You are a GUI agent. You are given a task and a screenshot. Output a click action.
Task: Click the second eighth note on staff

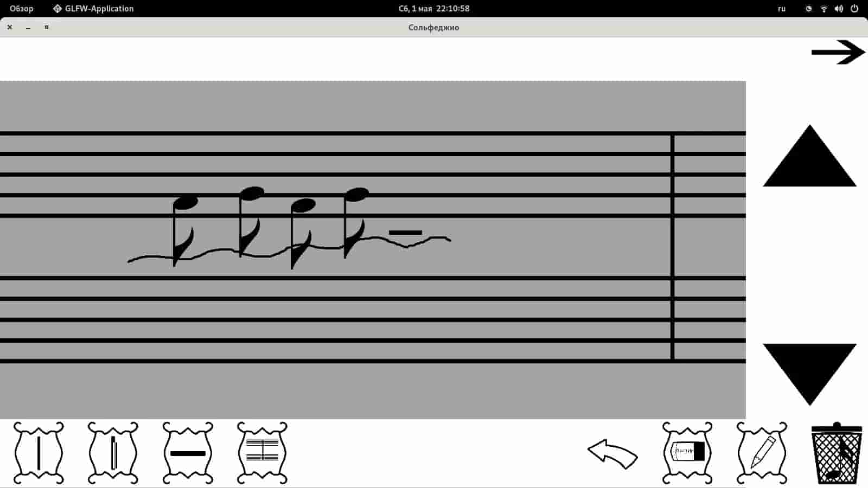251,222
